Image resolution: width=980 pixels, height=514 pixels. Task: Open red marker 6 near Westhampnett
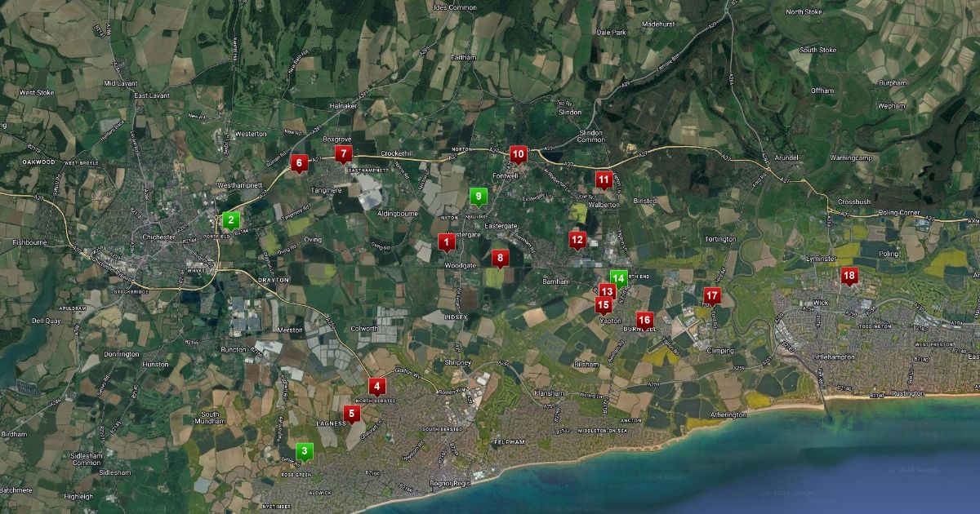click(x=299, y=162)
